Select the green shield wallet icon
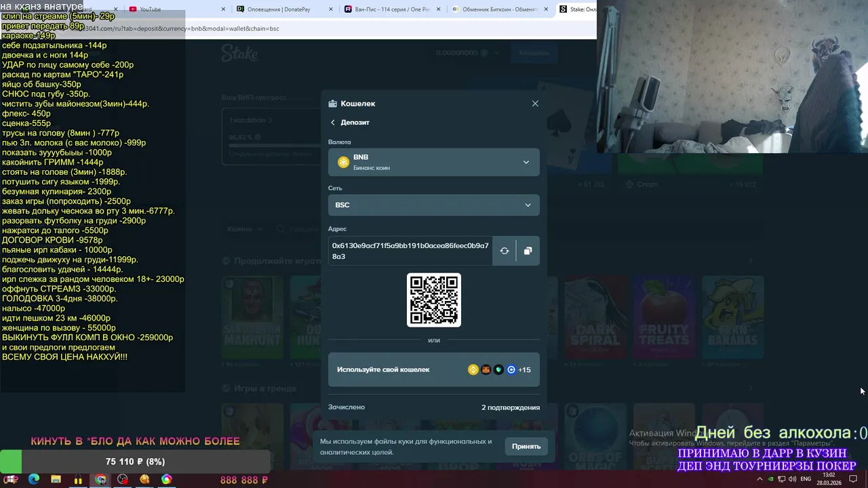Screen dimensions: 868x488 (498, 370)
